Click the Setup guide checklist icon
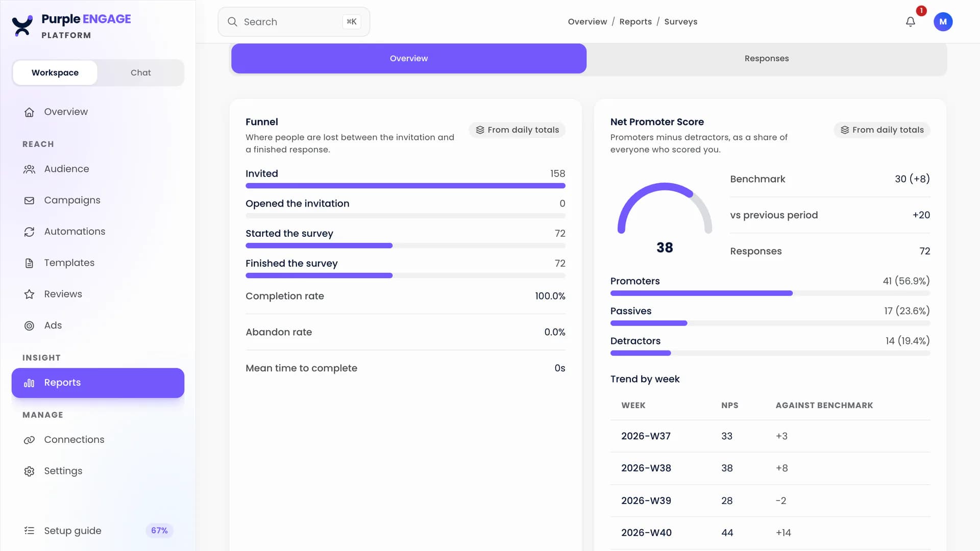This screenshot has width=980, height=551. pyautogui.click(x=29, y=531)
